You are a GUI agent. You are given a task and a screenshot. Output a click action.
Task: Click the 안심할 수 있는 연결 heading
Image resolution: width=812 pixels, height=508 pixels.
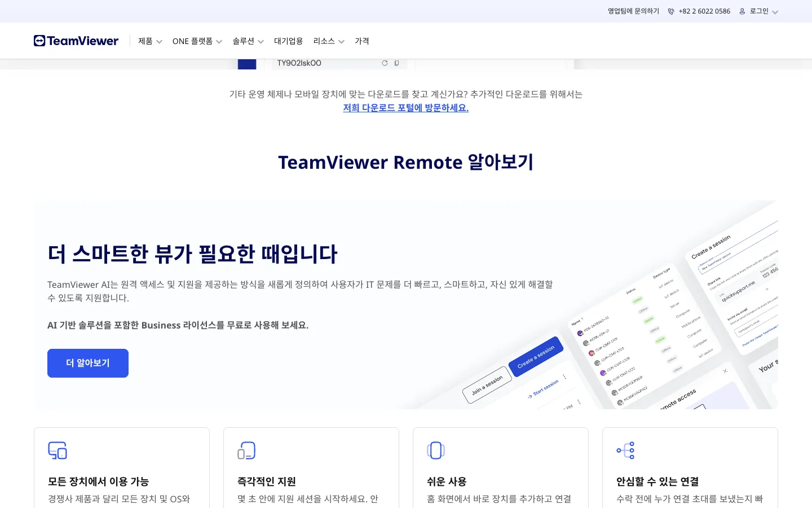[x=657, y=481]
